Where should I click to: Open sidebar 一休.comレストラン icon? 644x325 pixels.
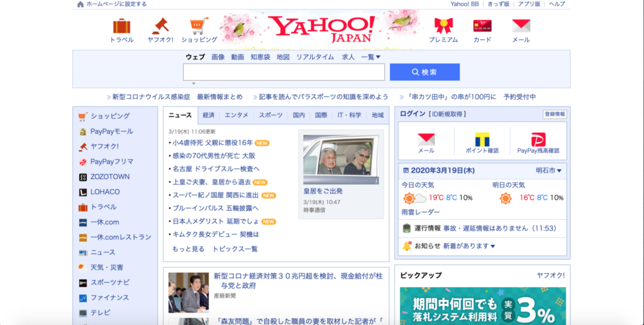point(83,237)
